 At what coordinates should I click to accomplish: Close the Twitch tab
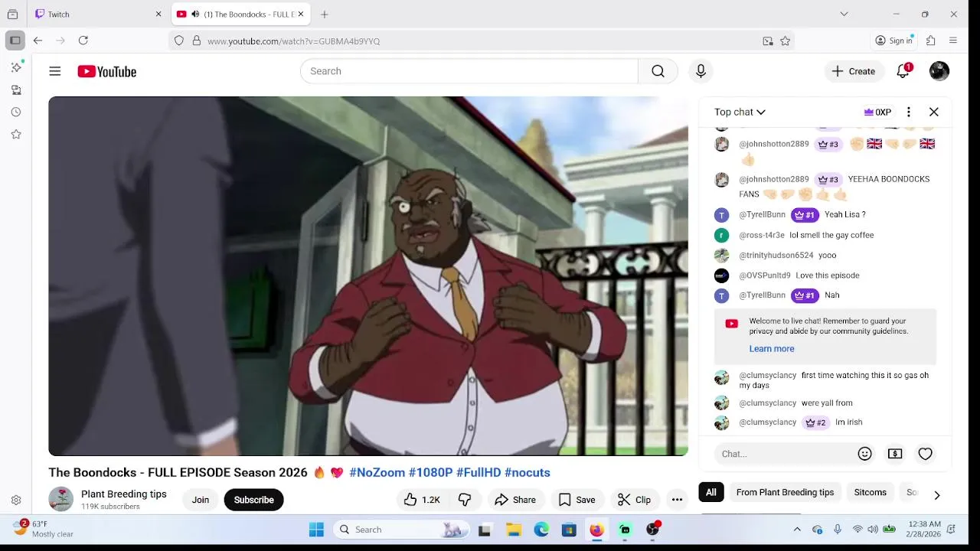[x=158, y=14]
